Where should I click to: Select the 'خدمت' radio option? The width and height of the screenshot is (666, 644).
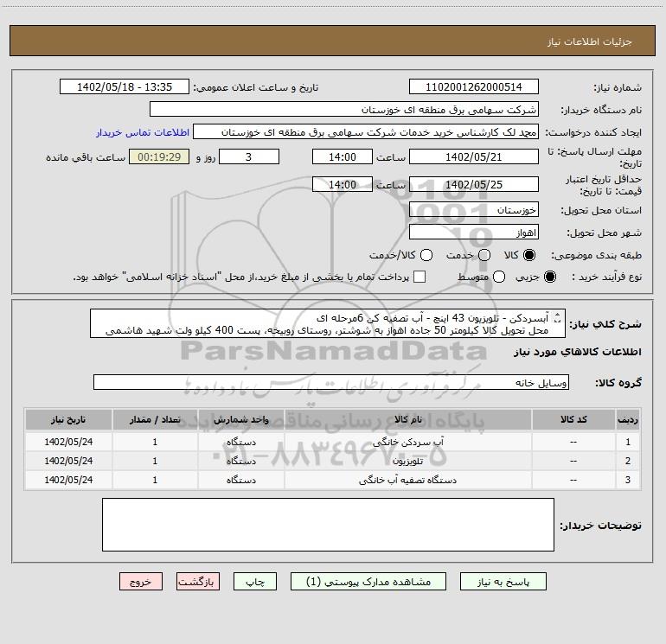484,256
